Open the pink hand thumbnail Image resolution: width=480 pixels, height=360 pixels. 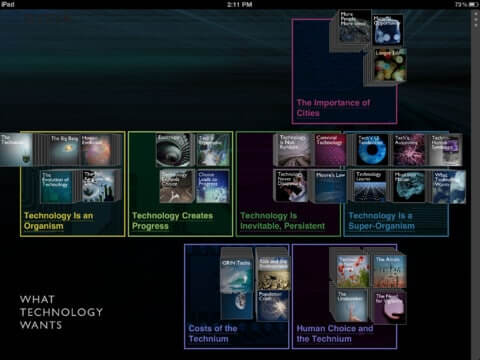[x=389, y=307]
